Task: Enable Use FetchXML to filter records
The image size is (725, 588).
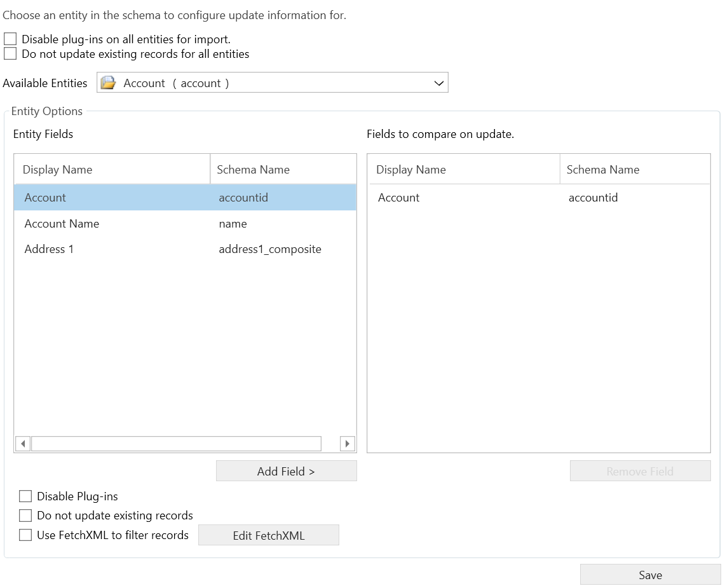Action: [25, 535]
